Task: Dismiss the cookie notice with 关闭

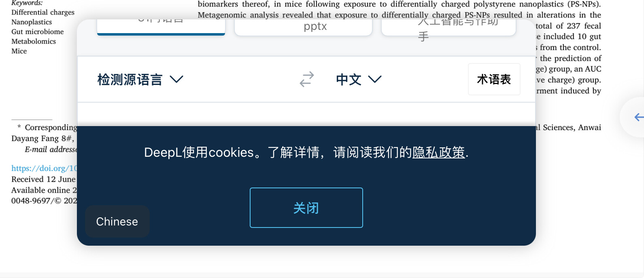Action: [306, 208]
